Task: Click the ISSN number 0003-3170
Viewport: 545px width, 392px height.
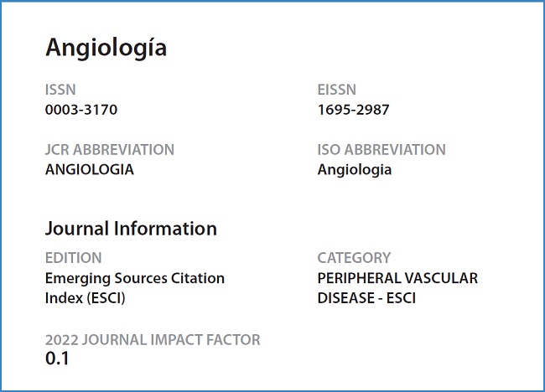Action: (x=81, y=110)
